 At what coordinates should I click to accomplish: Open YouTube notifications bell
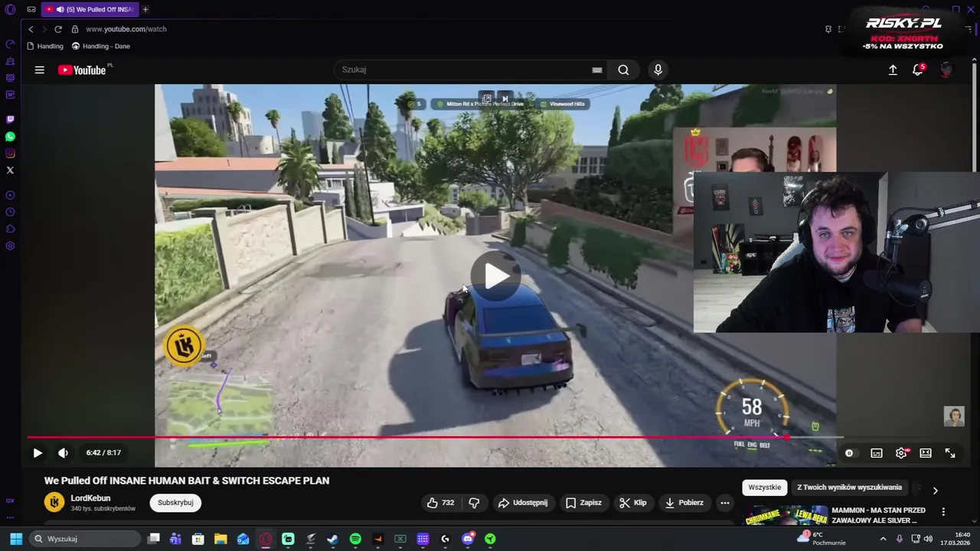917,70
